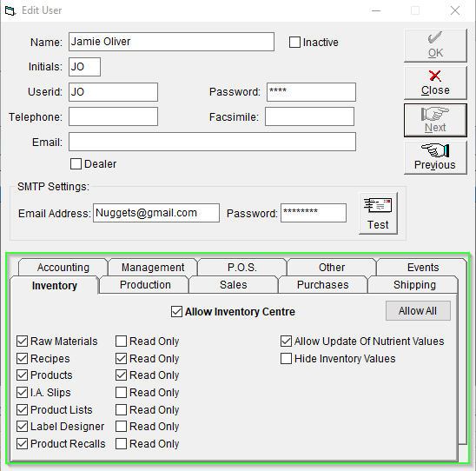Uncheck Allow Inventory Centre
This screenshot has width=476, height=471.
click(x=176, y=312)
